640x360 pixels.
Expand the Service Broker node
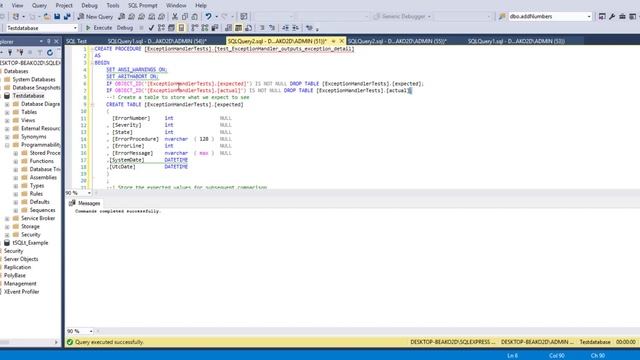point(7,218)
